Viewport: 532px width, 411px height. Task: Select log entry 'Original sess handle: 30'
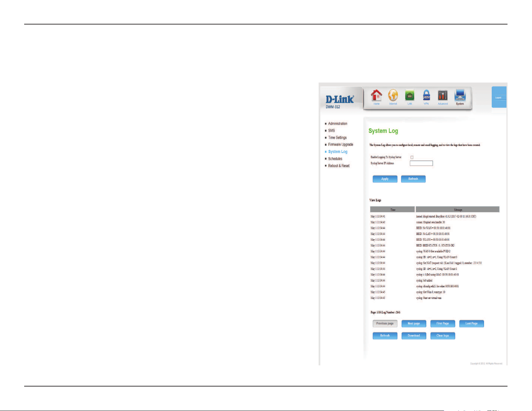[431, 222]
